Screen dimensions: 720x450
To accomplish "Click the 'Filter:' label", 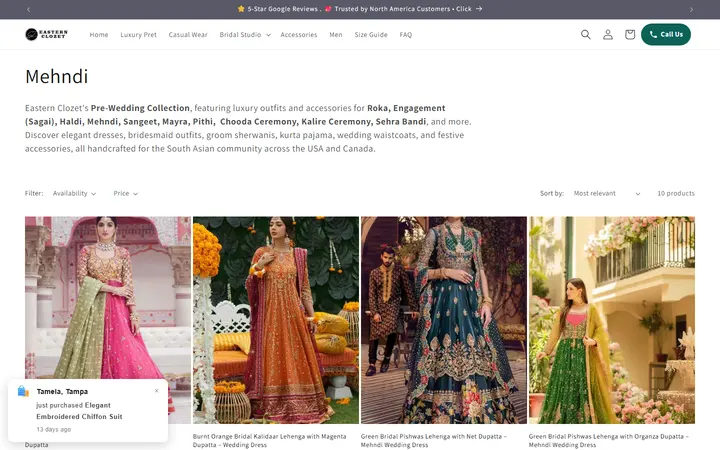I will click(34, 193).
